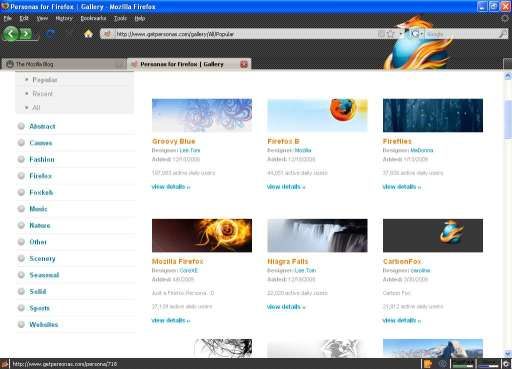Open the address bar history dropdown arrow
Viewport: 512px width, 369px height.
(x=401, y=34)
